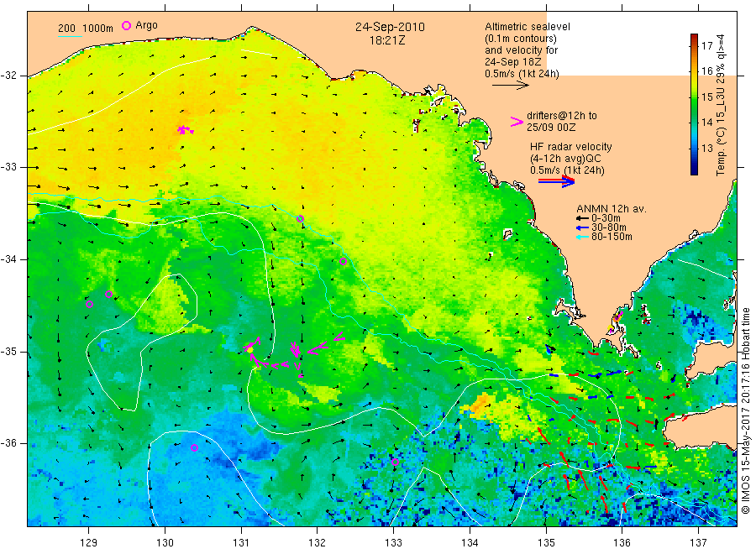Click the drifters@12h to label
Viewport: 756px width, 554px height.
(x=562, y=116)
